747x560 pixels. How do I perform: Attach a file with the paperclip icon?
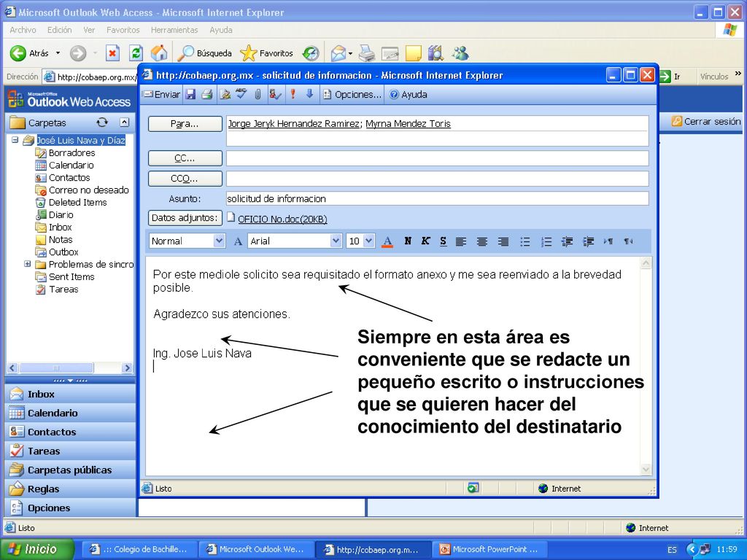pos(258,94)
